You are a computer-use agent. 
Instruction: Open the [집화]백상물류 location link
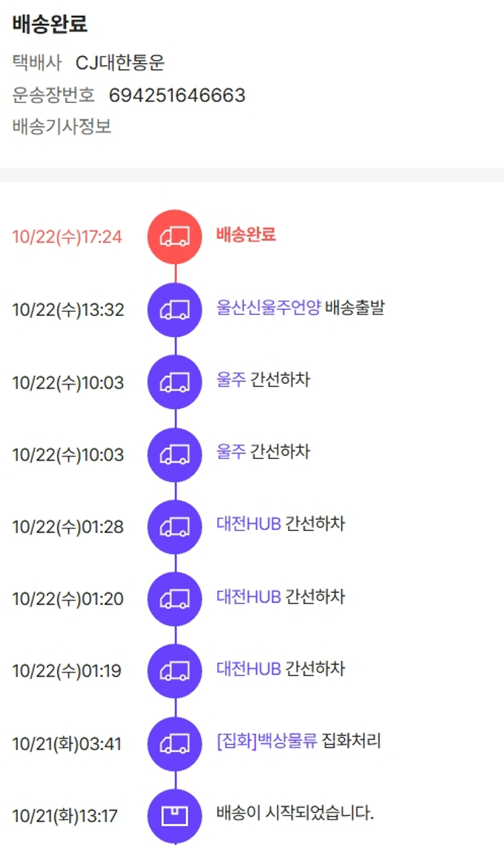point(267,741)
